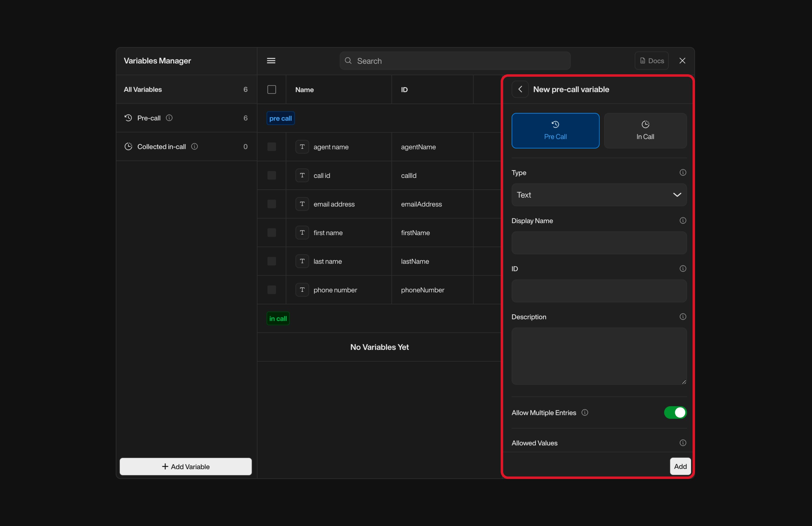
Task: Open the Type dropdown showing Text
Action: tap(599, 195)
